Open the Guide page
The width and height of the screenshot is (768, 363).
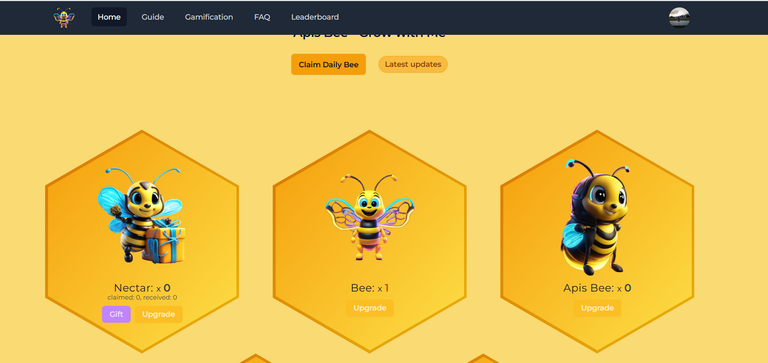[153, 17]
